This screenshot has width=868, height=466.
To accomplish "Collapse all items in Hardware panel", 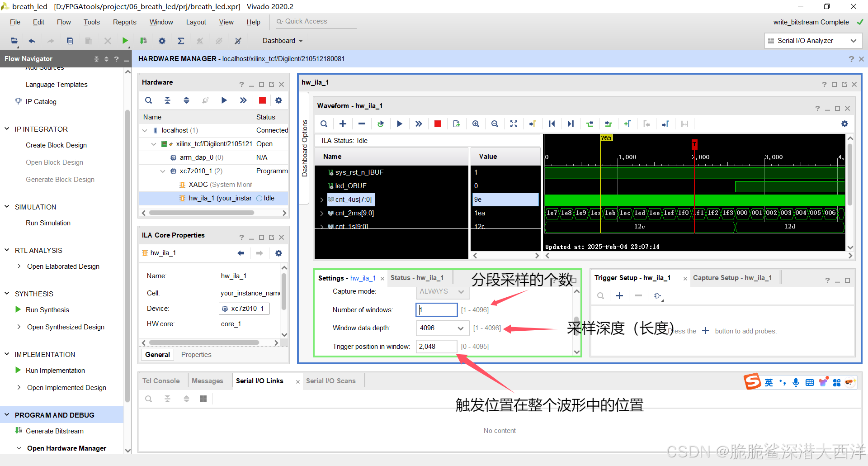I will click(167, 100).
